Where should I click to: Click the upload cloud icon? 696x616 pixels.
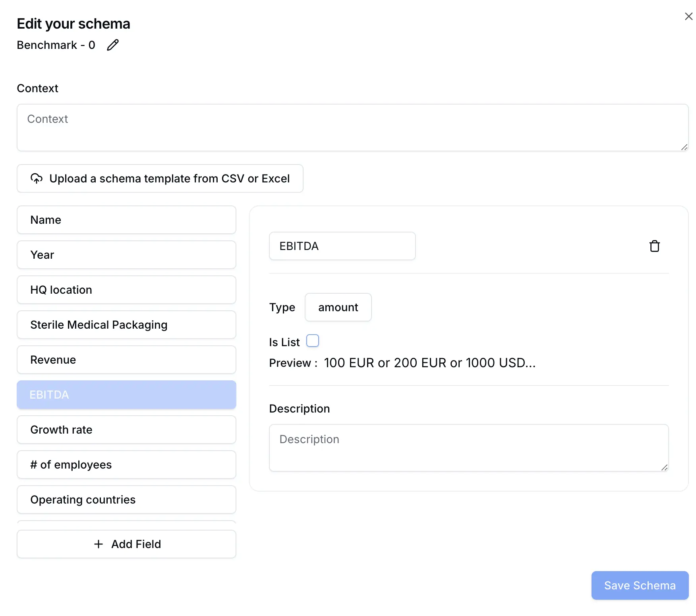coord(36,178)
